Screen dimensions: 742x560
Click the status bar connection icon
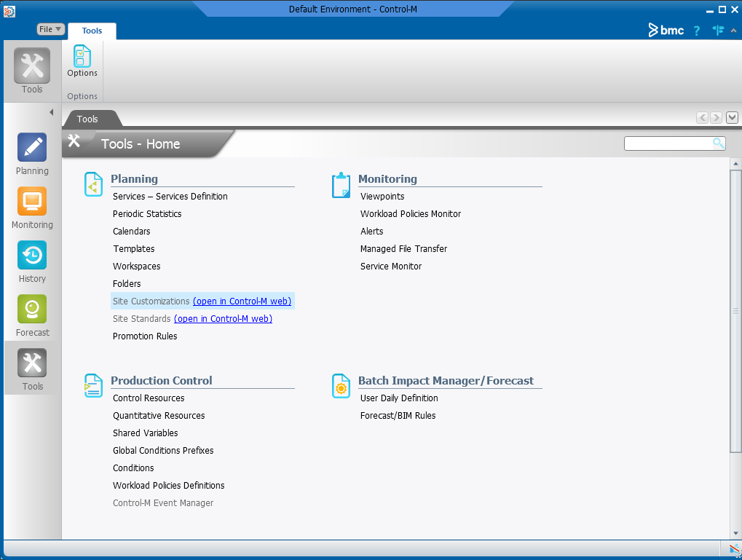(x=735, y=549)
